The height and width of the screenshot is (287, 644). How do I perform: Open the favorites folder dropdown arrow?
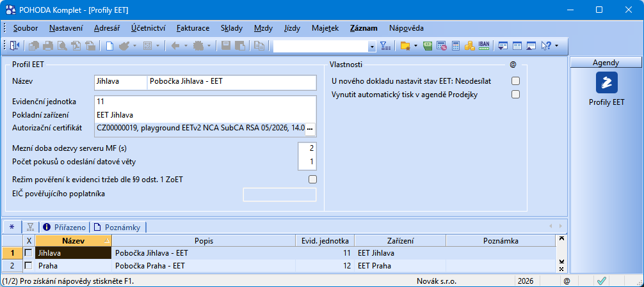coord(415,45)
